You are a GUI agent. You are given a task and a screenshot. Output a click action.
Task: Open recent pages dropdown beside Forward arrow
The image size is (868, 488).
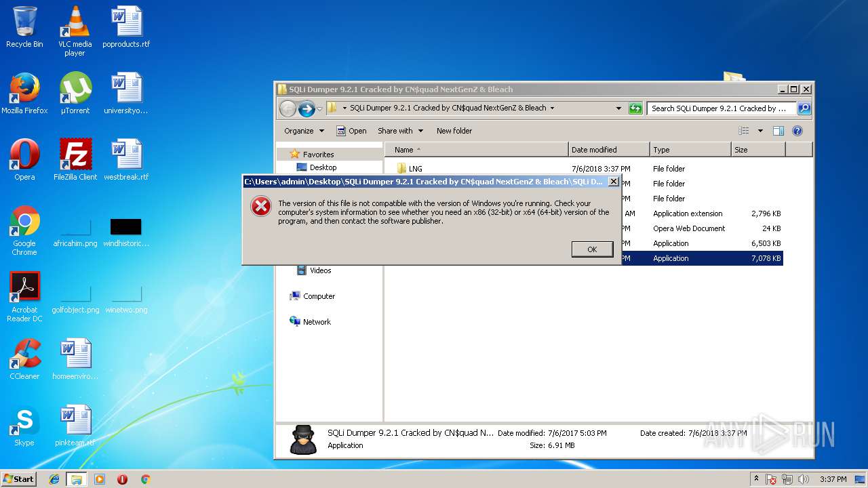tap(319, 108)
